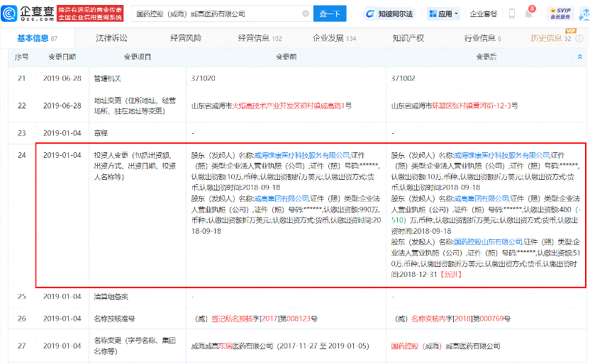
Task: Select row number 24
Action: point(22,155)
